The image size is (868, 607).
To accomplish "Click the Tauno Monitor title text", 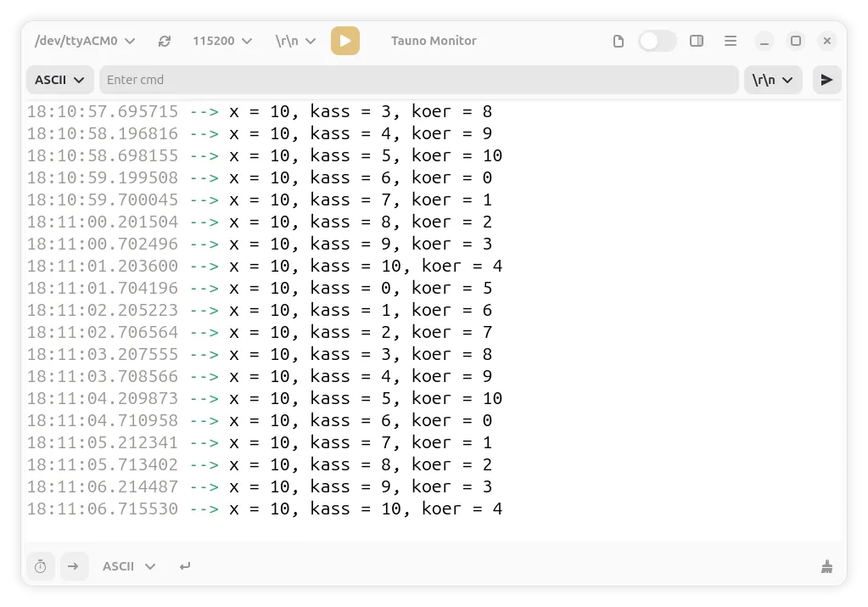I will tap(434, 41).
